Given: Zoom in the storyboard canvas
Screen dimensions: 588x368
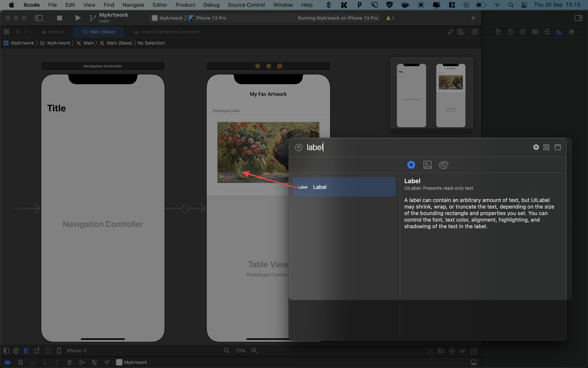Looking at the screenshot, I should 254,350.
